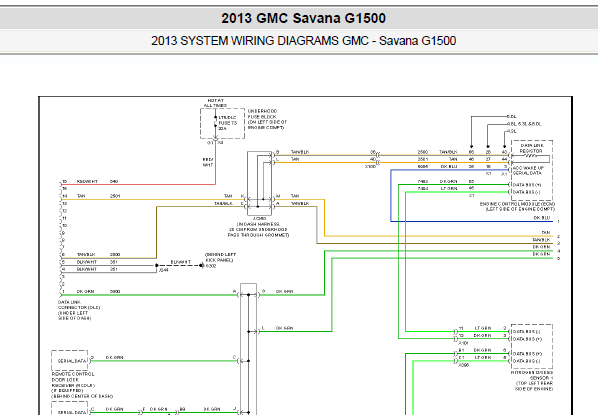Click "BLK/WHT" label on the dashed ground wire

(180, 262)
